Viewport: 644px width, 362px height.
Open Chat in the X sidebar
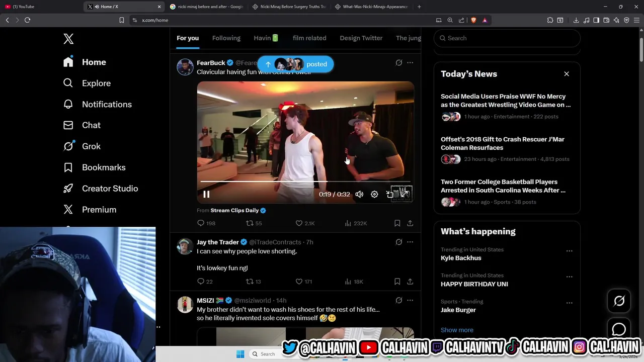coord(82,125)
